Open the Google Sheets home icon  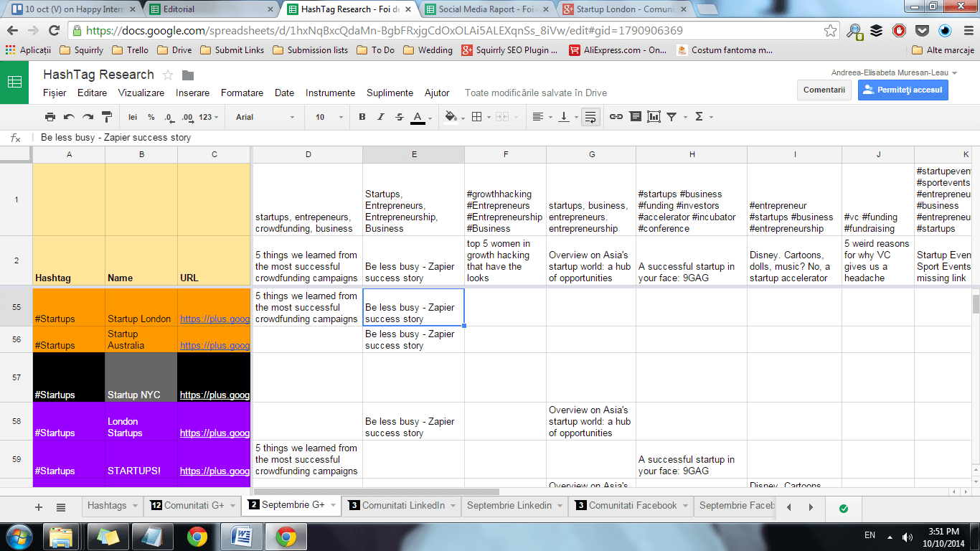[x=14, y=82]
